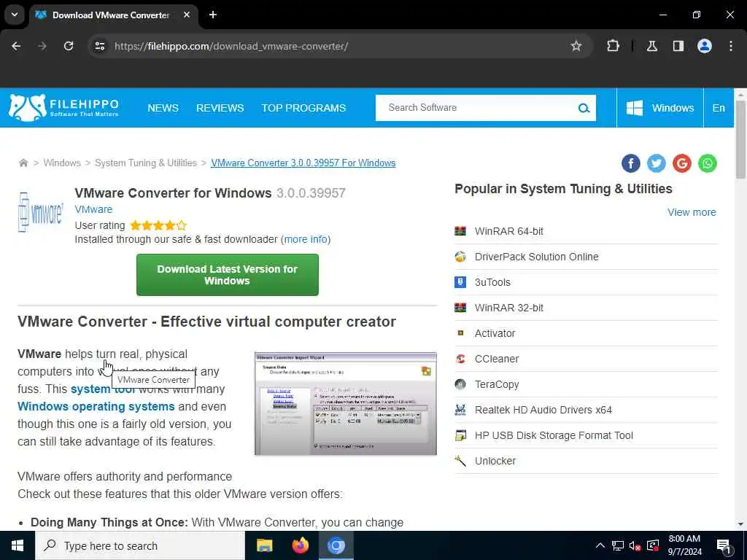The height and width of the screenshot is (560, 747).
Task: Toggle the browser side panel icon
Action: pyautogui.click(x=678, y=46)
